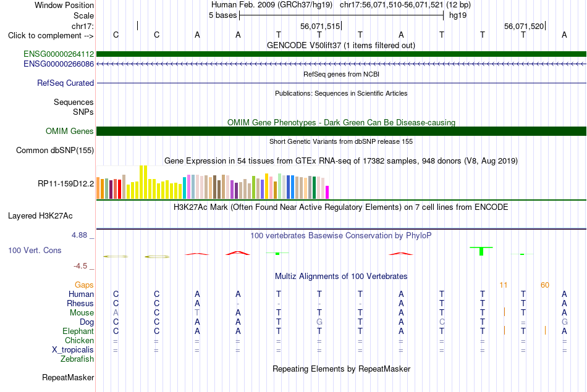
Task: Click the Scale label
Action: pos(83,15)
